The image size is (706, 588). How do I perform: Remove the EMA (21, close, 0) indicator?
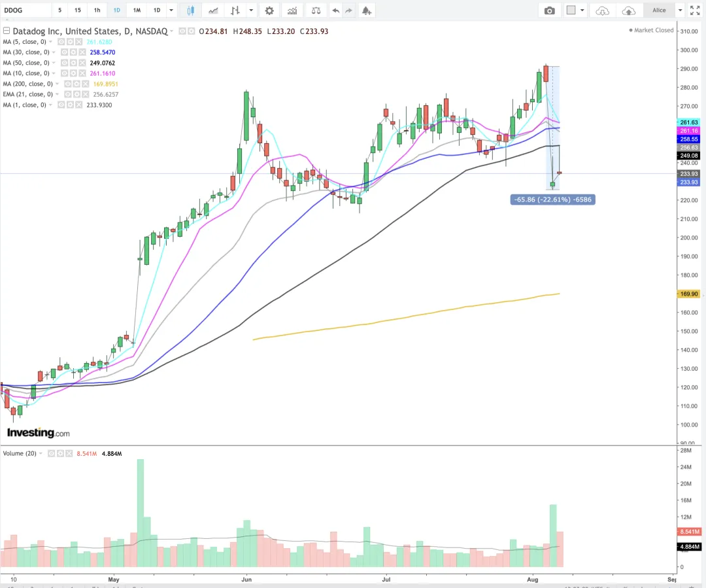[x=85, y=94]
